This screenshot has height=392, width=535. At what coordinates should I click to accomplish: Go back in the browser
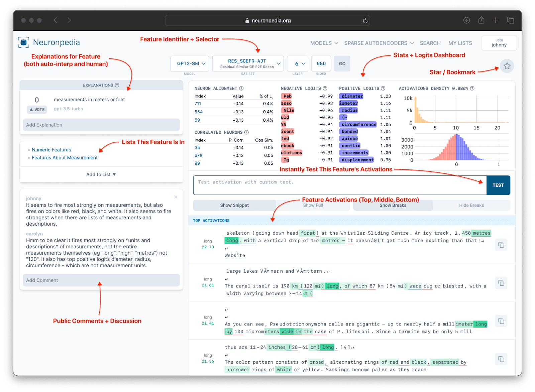point(56,20)
